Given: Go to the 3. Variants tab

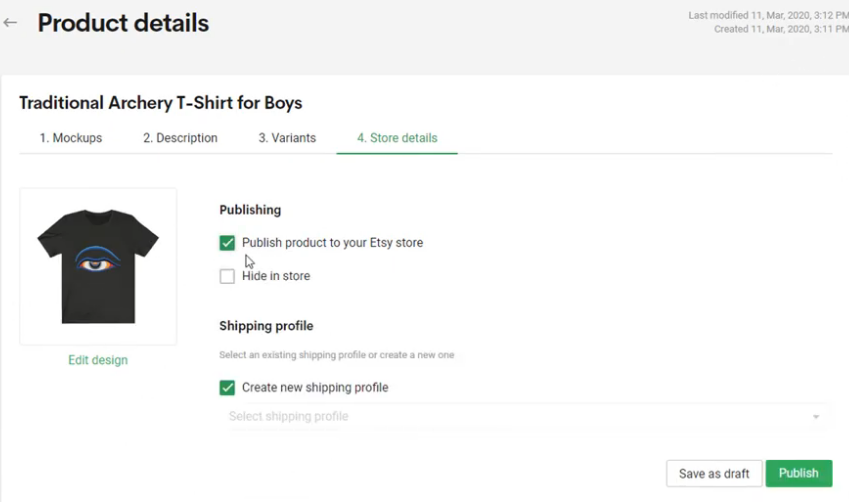Looking at the screenshot, I should [x=287, y=138].
